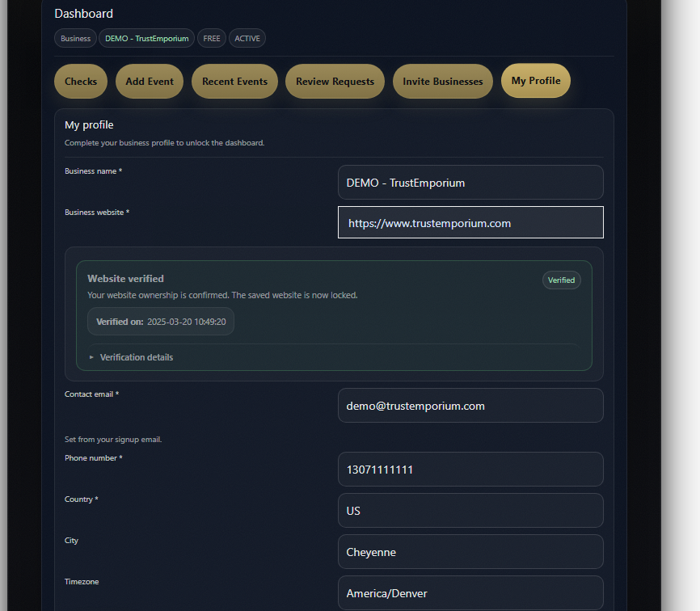The width and height of the screenshot is (700, 611).
Task: Go to the Review Requests tab
Action: pos(335,82)
